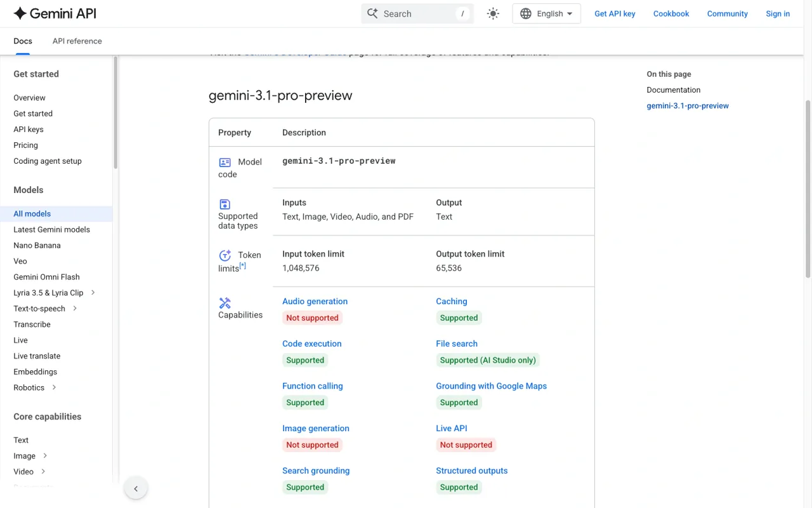Screen dimensions: 812x508
Task: Open Overview in the sidebar
Action: [29, 98]
